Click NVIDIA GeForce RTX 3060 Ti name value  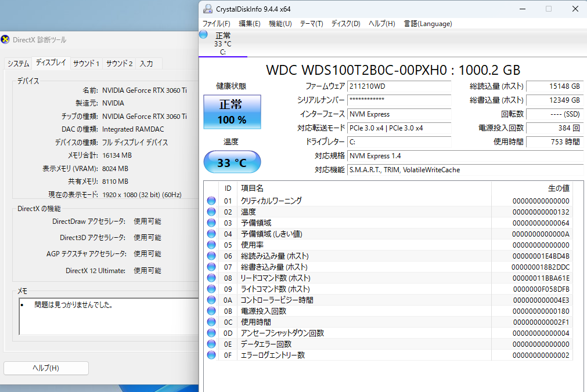click(145, 90)
